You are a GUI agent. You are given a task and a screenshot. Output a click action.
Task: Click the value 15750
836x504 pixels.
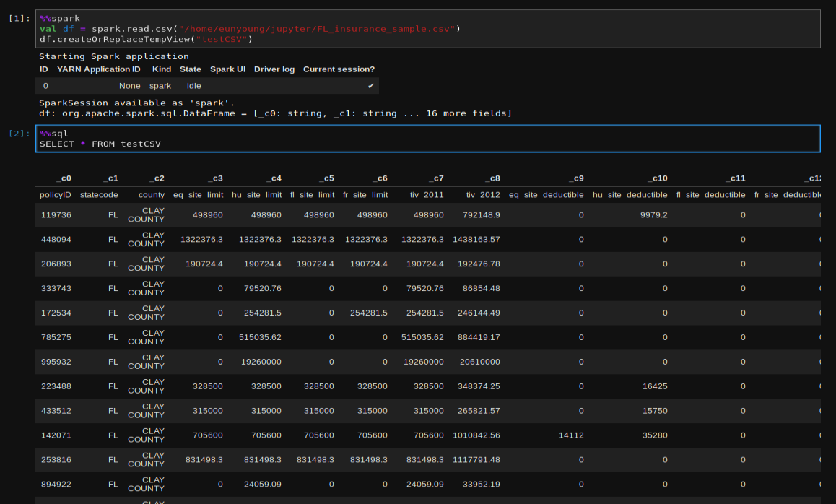click(x=655, y=411)
